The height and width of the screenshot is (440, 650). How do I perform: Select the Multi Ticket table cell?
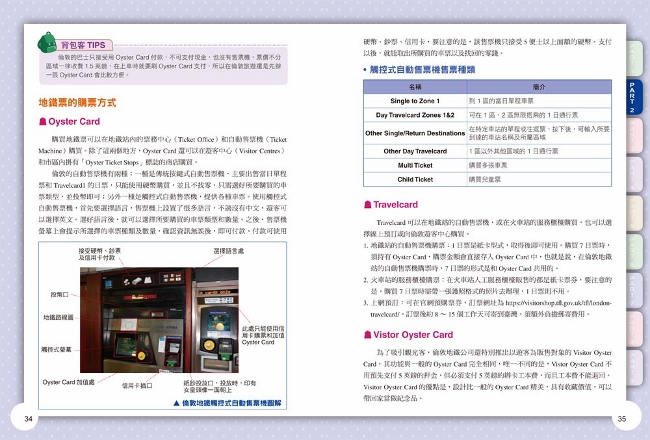[x=415, y=165]
